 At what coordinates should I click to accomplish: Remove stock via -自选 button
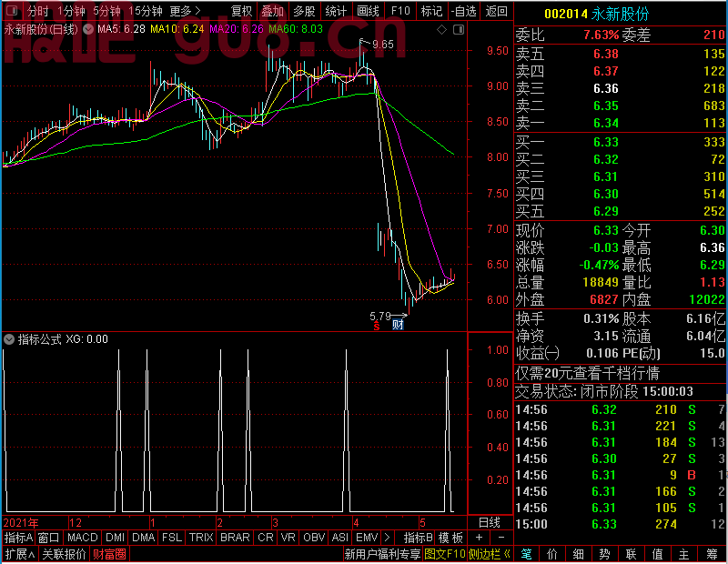464,11
